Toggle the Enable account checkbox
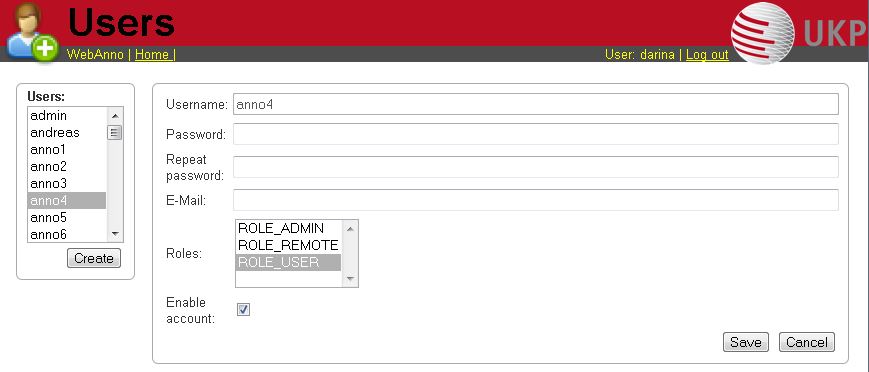 click(243, 309)
